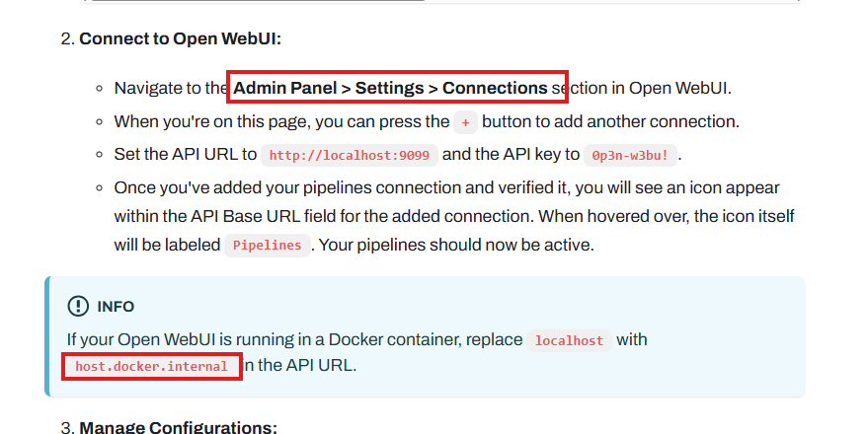Screen dimensions: 868x434
Task: Click the INFO exclamation circle icon
Action: pyautogui.click(x=78, y=306)
